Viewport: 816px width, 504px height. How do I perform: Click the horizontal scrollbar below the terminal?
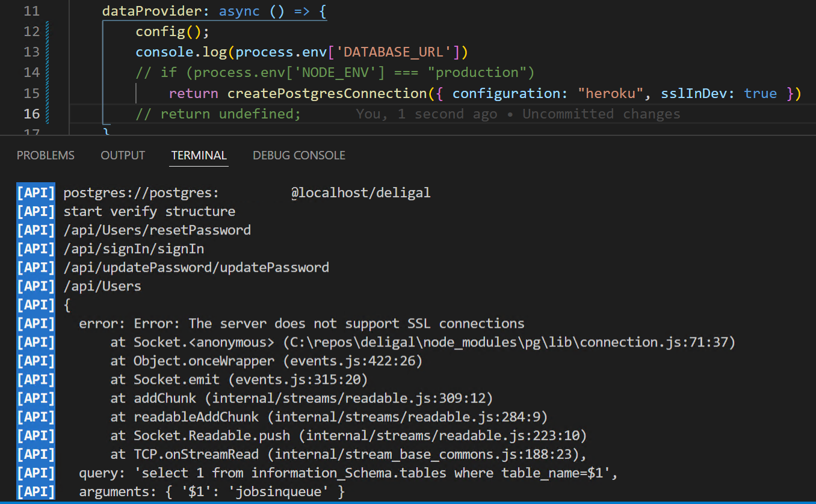pos(408,502)
